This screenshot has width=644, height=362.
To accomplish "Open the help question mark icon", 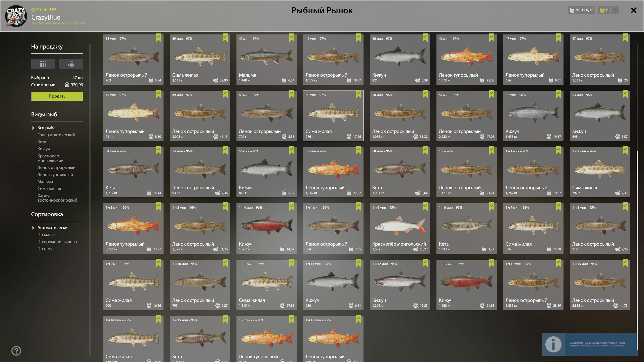I will (x=16, y=351).
